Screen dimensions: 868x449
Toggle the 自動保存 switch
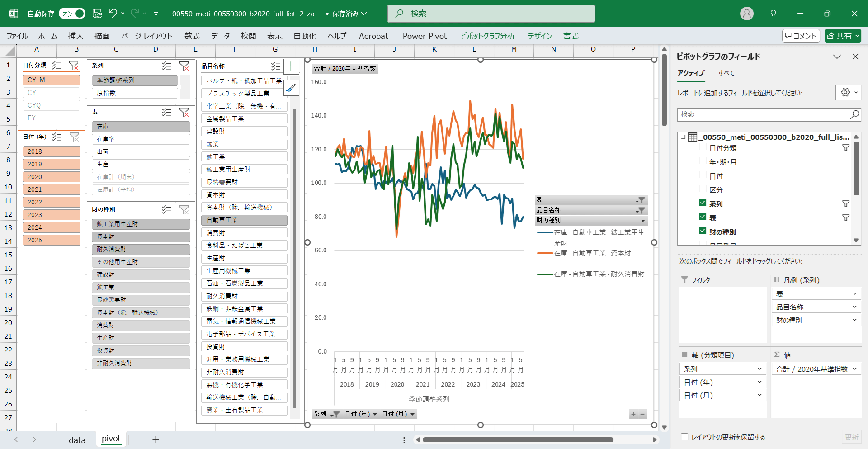click(72, 14)
